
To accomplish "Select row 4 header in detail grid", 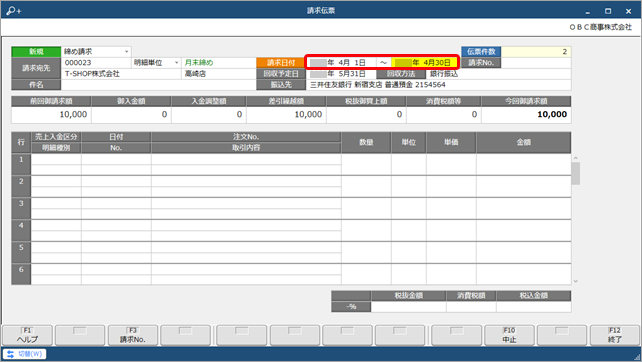I will point(21,231).
